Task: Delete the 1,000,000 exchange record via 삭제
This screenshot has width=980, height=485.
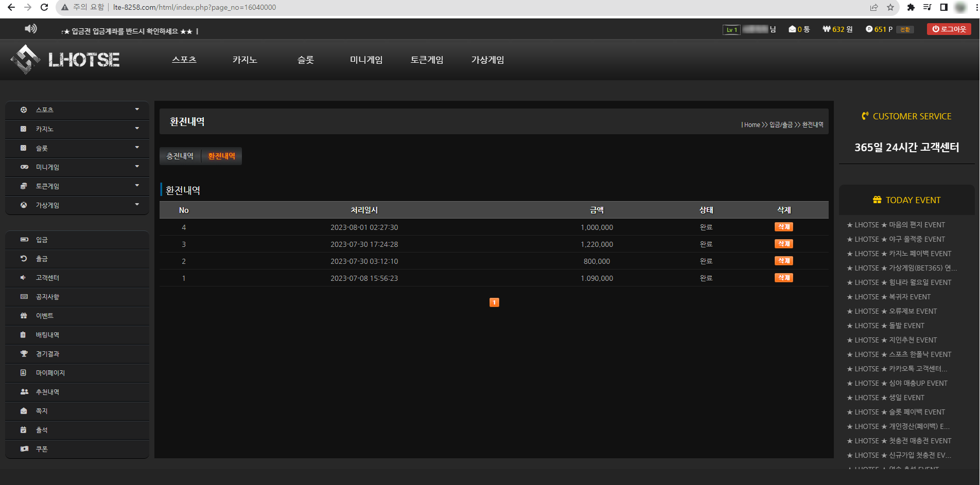Action: [x=783, y=226]
